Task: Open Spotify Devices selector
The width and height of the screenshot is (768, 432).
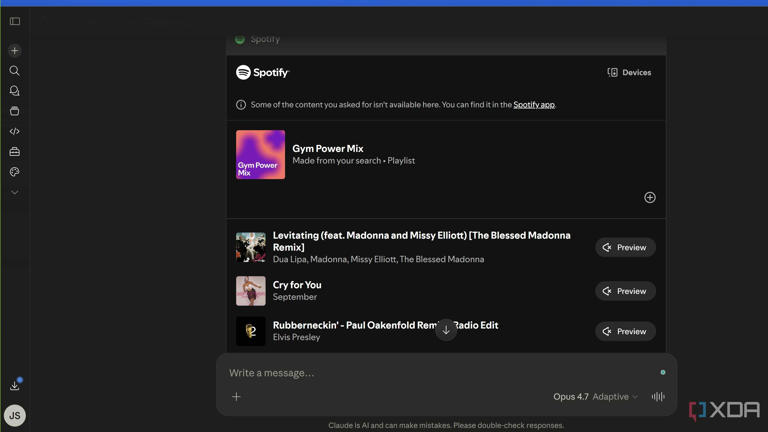Action: (629, 72)
